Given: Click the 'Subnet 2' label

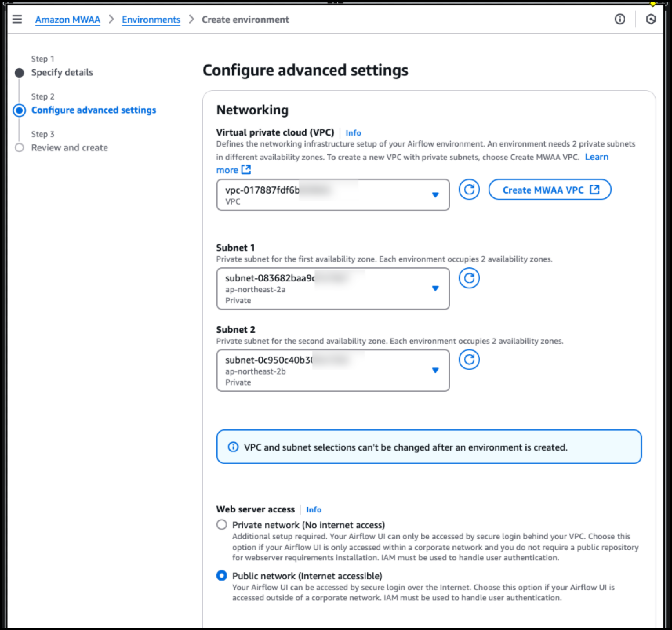Looking at the screenshot, I should point(236,329).
